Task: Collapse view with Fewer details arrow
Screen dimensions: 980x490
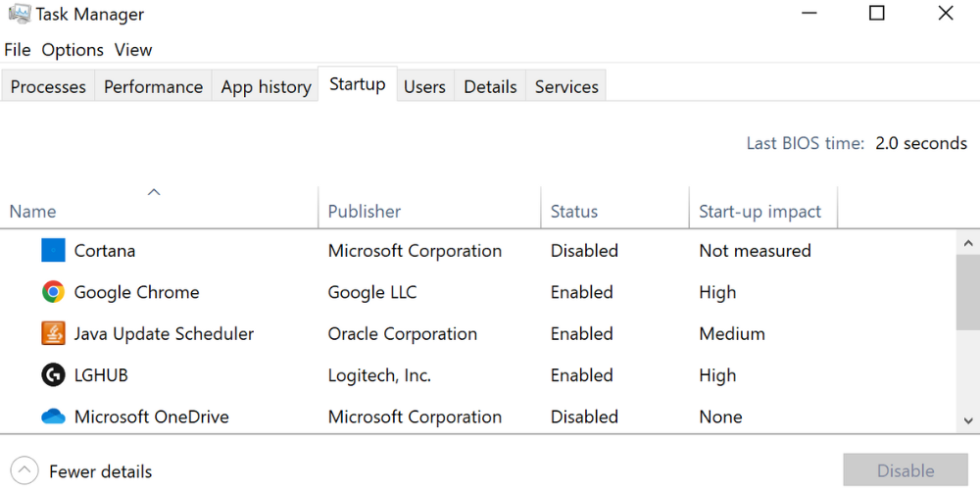Action: click(x=24, y=471)
